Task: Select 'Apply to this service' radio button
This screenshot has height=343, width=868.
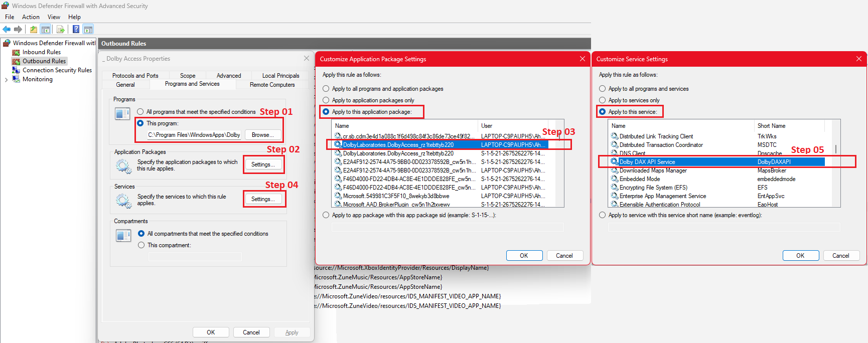Action: click(x=603, y=112)
